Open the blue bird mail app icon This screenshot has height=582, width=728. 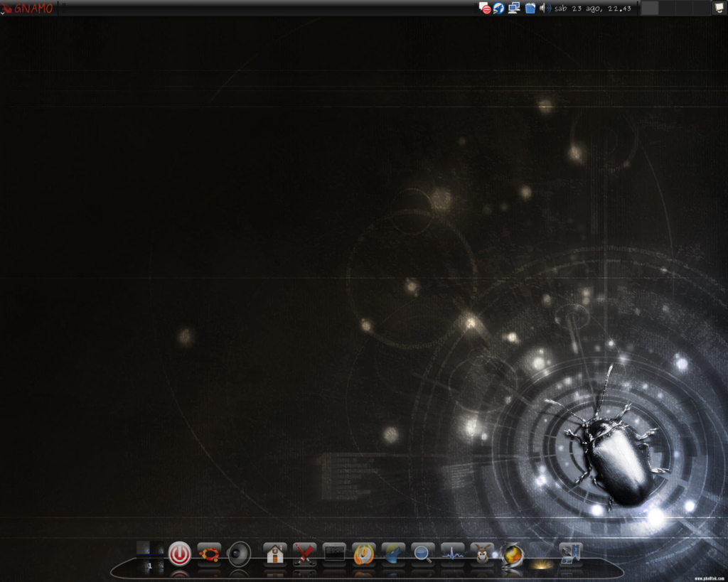393,553
